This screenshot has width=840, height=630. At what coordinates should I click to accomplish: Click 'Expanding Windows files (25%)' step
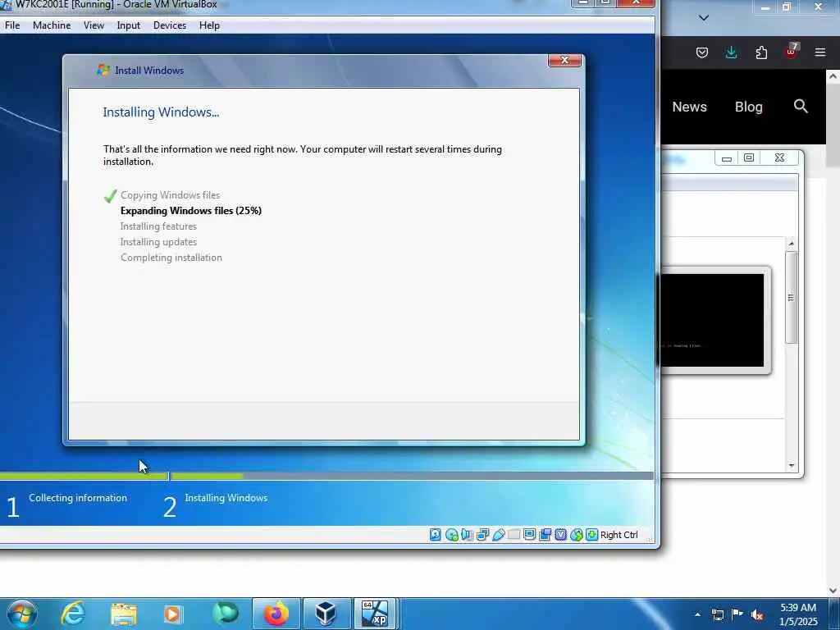pos(190,211)
